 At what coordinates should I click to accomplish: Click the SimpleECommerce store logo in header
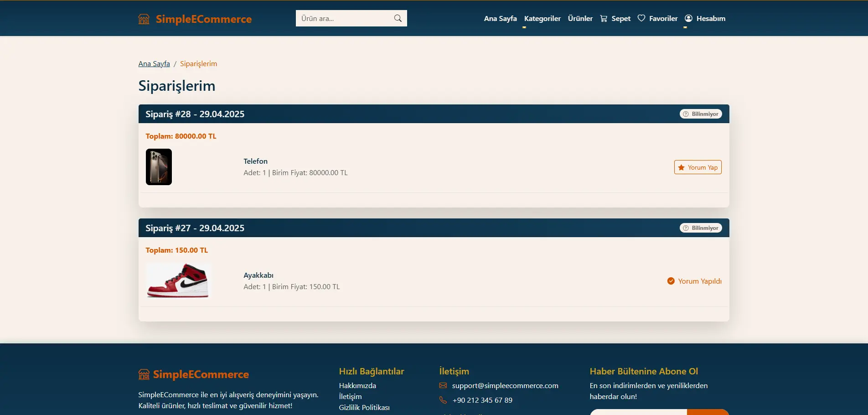click(195, 19)
